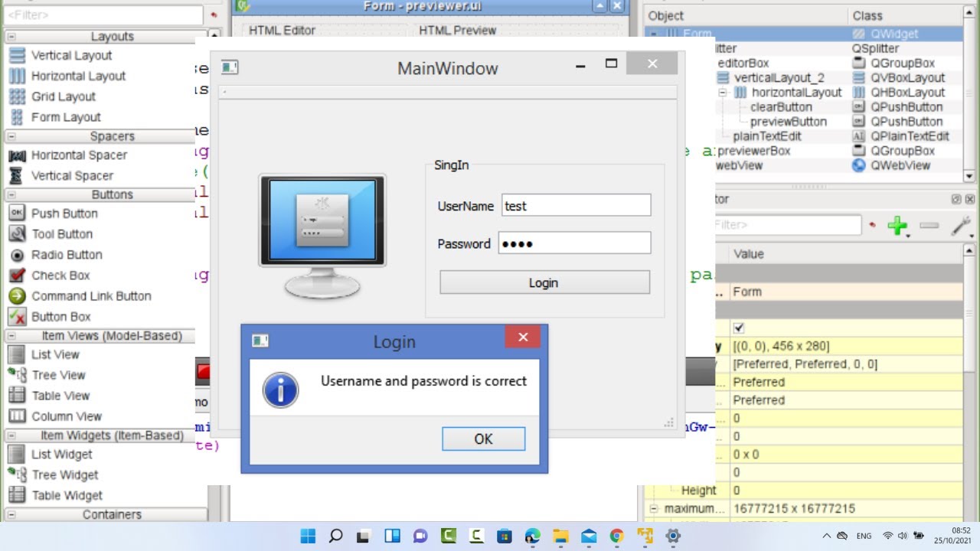Click the green plus add-property icon

[897, 225]
